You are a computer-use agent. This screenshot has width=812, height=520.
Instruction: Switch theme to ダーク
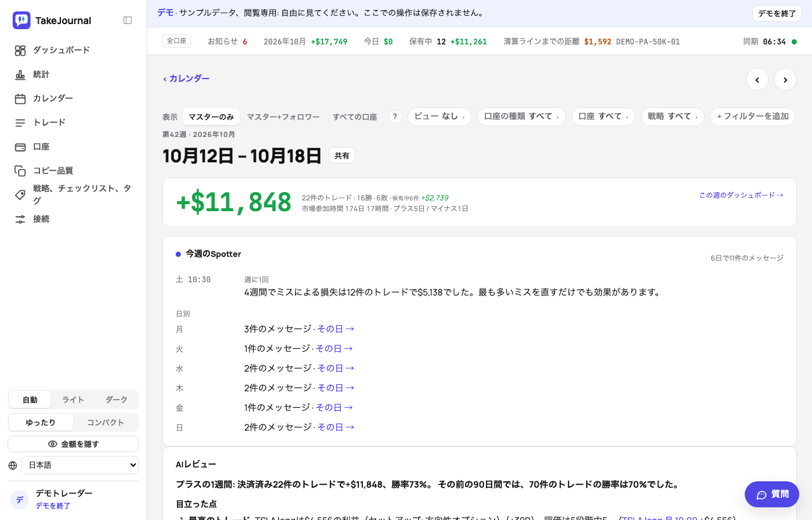coord(116,400)
